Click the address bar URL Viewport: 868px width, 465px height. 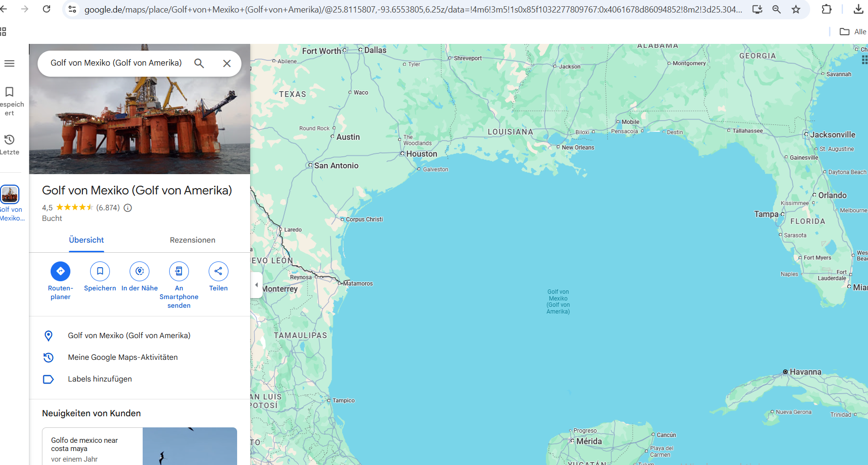[x=413, y=9]
